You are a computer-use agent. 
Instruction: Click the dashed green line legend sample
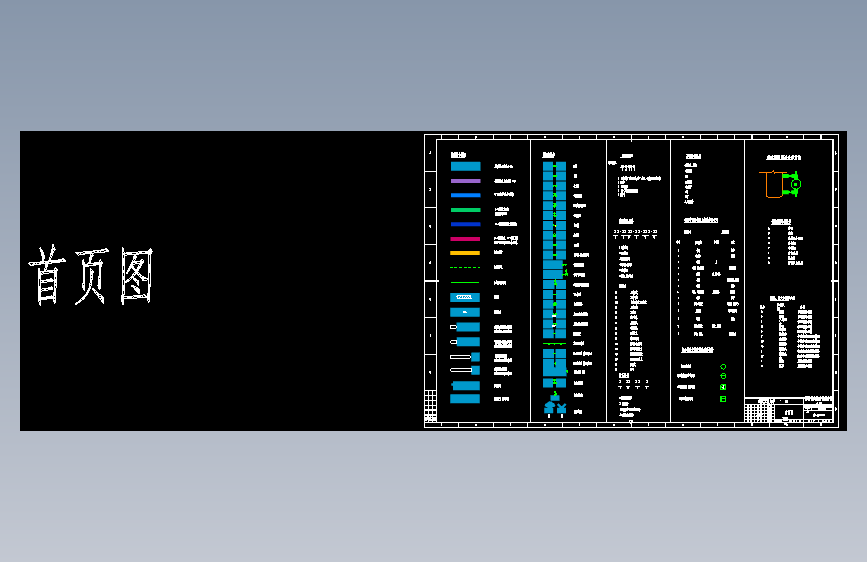466,268
